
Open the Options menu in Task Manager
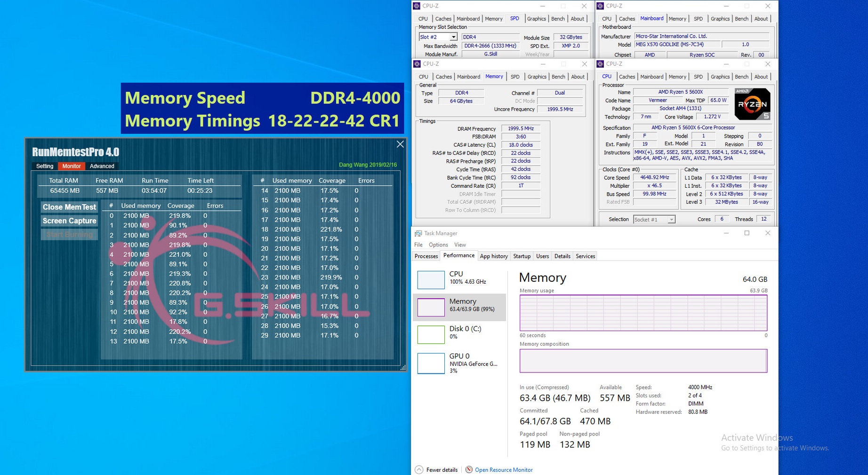tap(438, 245)
